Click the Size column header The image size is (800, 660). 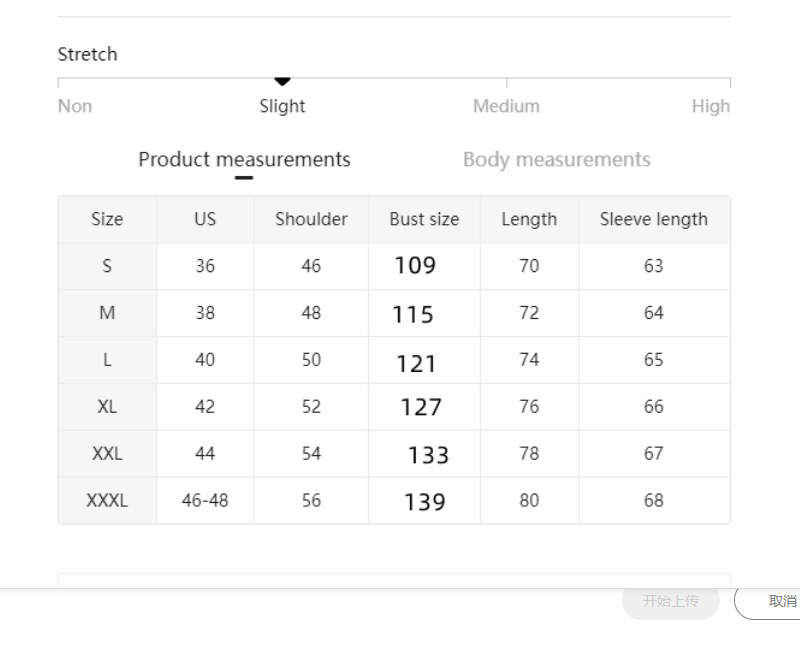pos(107,220)
